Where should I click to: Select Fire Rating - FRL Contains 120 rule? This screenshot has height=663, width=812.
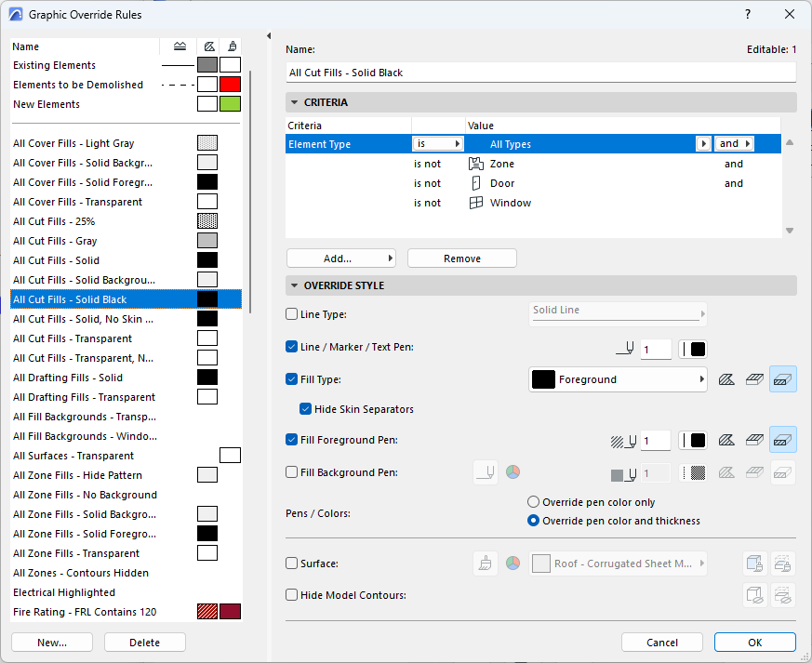tap(85, 612)
